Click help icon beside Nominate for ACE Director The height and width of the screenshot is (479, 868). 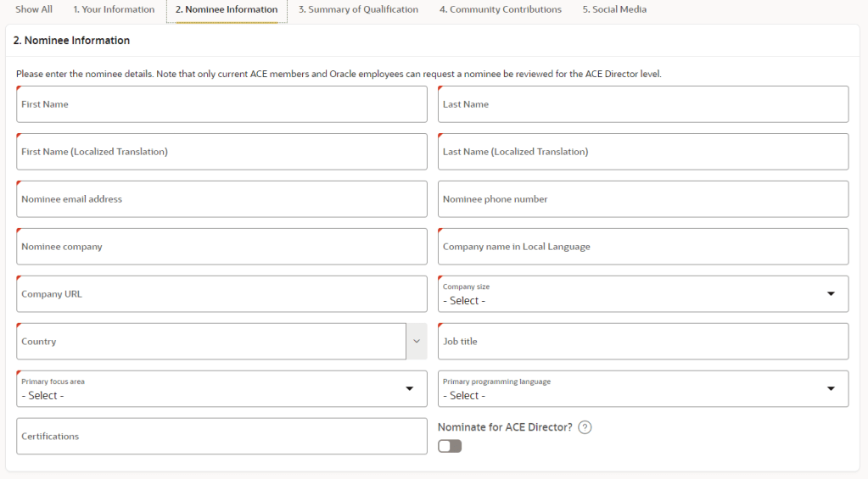pyautogui.click(x=585, y=428)
